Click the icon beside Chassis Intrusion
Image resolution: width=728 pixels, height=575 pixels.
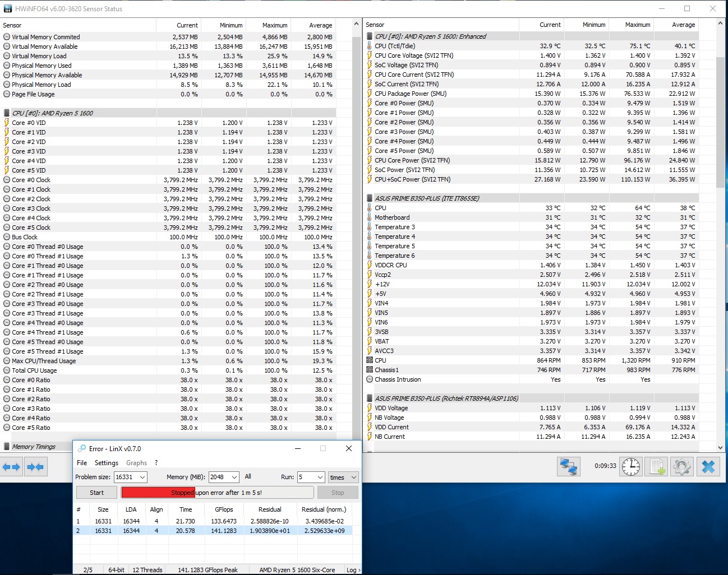(x=370, y=379)
